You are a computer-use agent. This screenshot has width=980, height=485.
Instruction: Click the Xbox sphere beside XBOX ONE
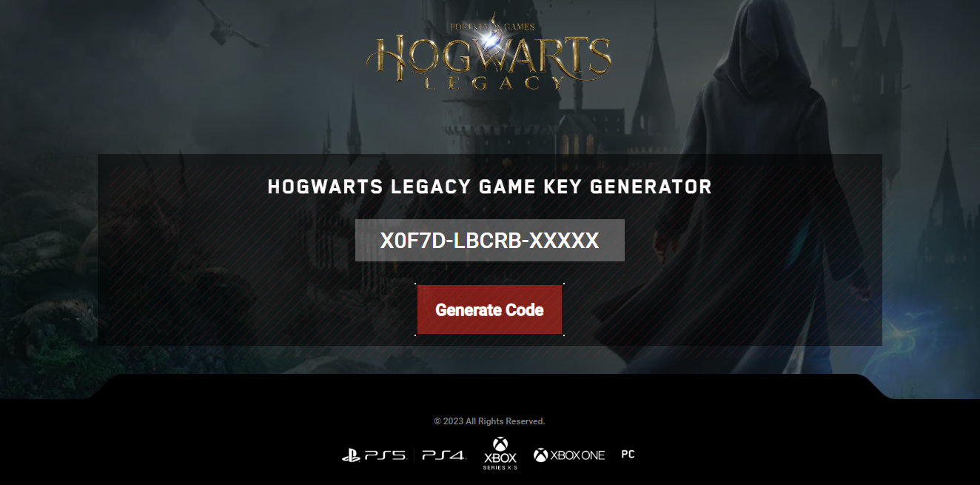[541, 455]
